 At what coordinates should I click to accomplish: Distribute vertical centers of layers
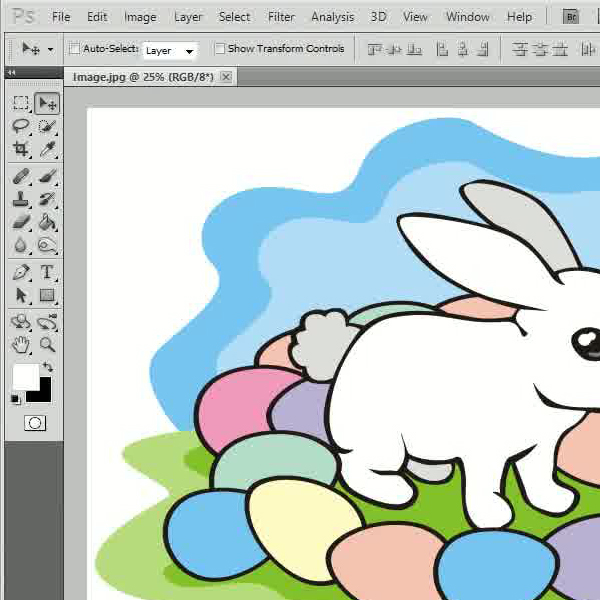coord(540,49)
